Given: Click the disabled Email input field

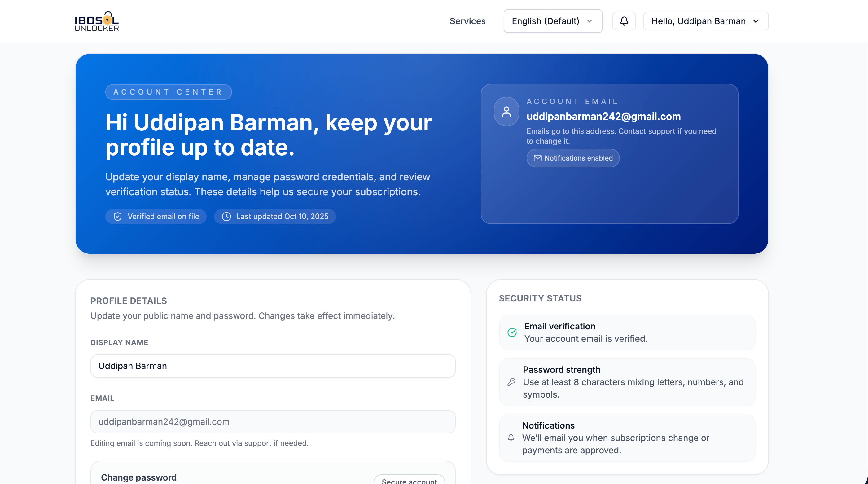Looking at the screenshot, I should 273,421.
